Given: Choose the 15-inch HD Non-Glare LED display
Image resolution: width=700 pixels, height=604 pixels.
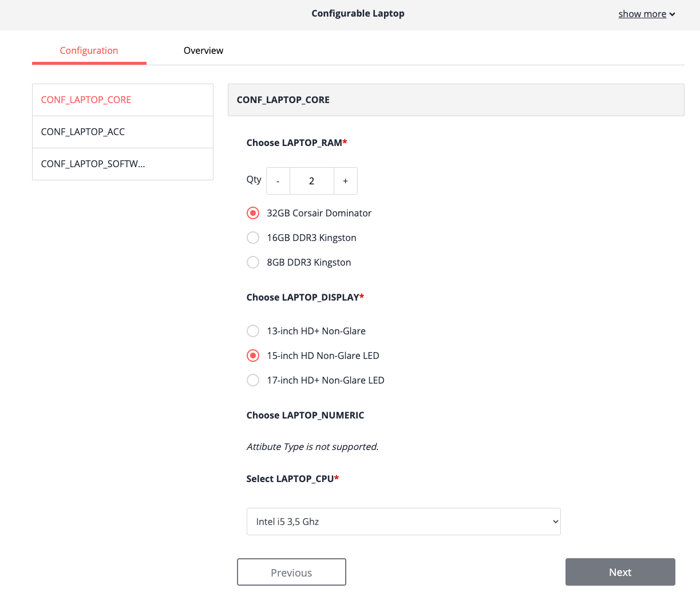Looking at the screenshot, I should pos(252,355).
